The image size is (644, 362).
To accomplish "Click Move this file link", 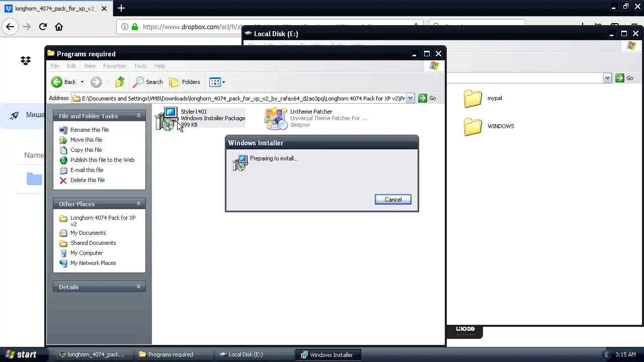I will pyautogui.click(x=86, y=140).
